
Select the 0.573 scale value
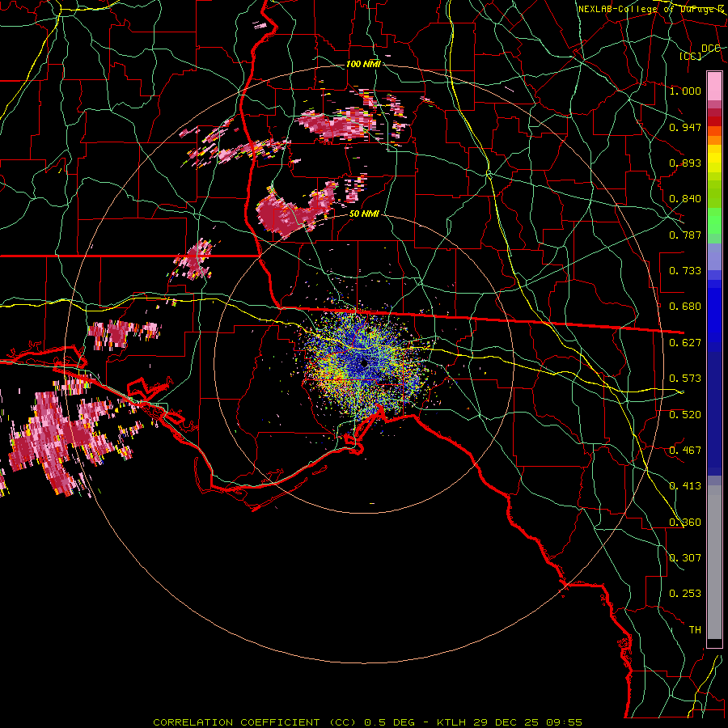[685, 379]
